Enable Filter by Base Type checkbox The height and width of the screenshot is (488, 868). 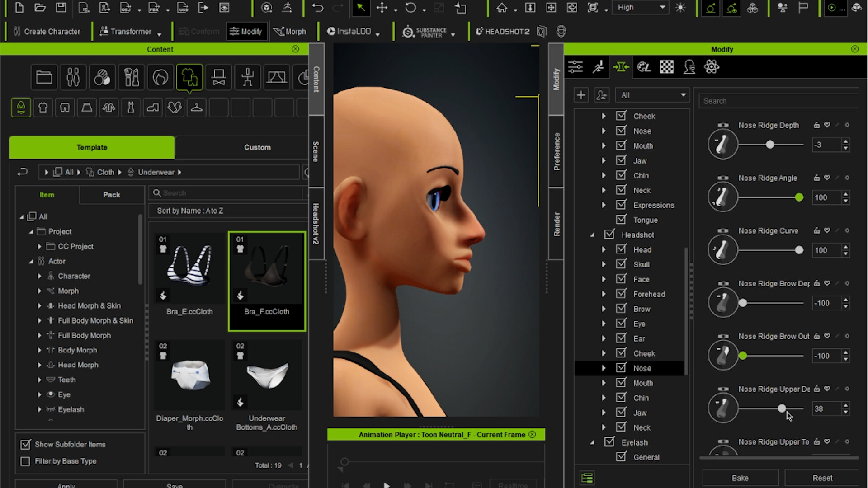[x=25, y=461]
